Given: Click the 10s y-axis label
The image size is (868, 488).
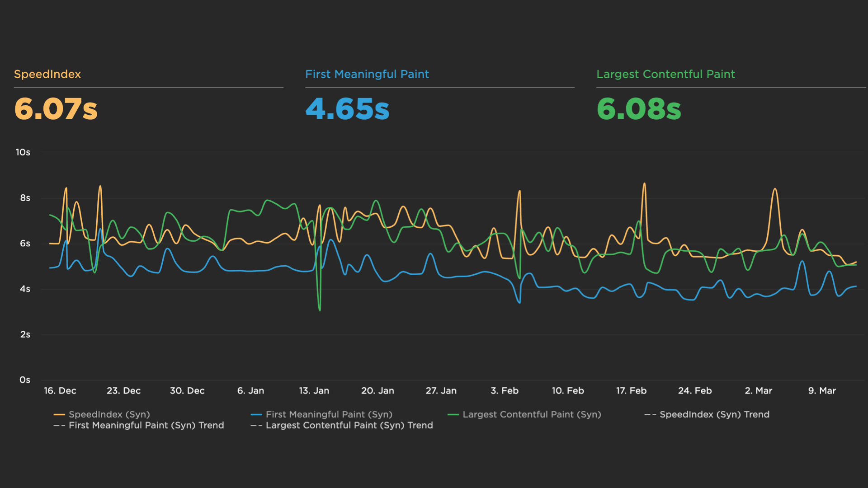Looking at the screenshot, I should coord(23,152).
